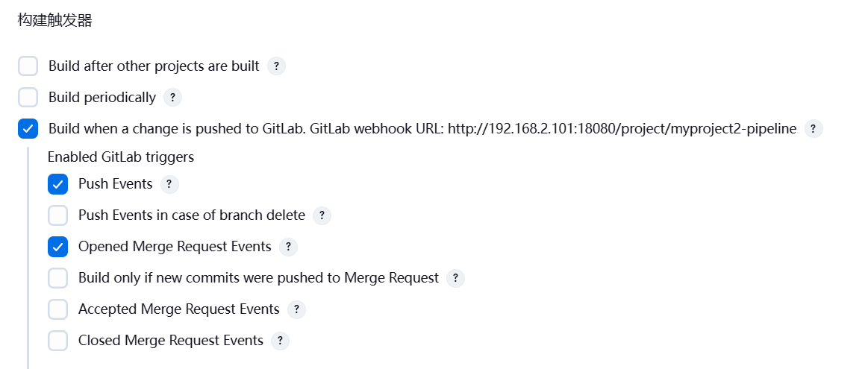Open help for Closed Merge Request Events

[280, 340]
